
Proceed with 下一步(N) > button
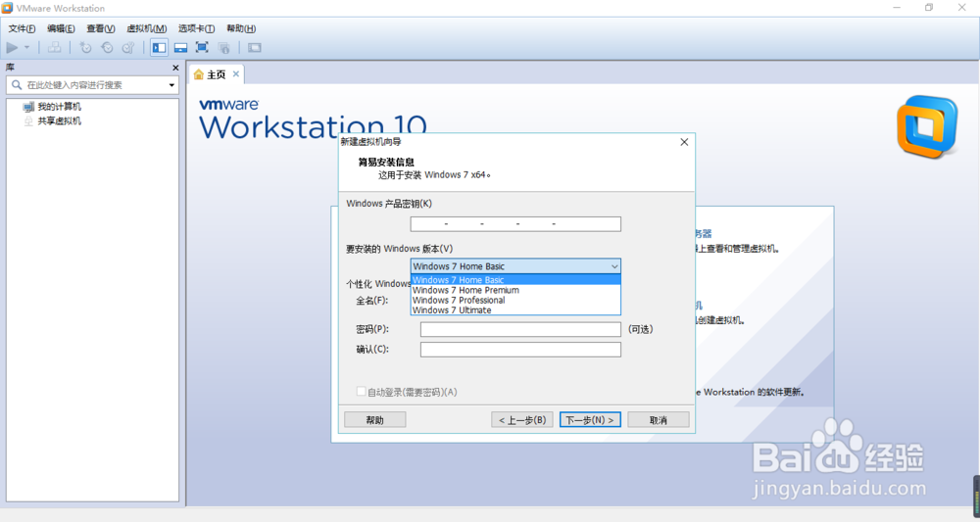tap(590, 419)
